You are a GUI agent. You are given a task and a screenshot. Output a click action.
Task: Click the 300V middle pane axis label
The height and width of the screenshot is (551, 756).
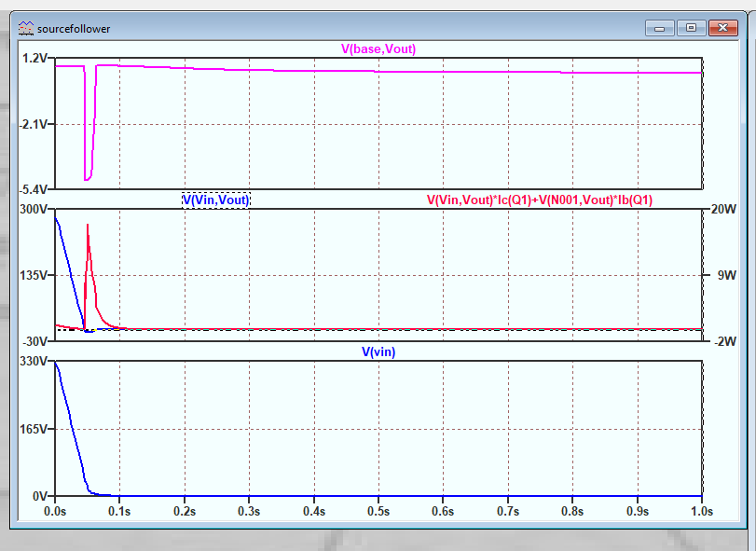(x=34, y=209)
